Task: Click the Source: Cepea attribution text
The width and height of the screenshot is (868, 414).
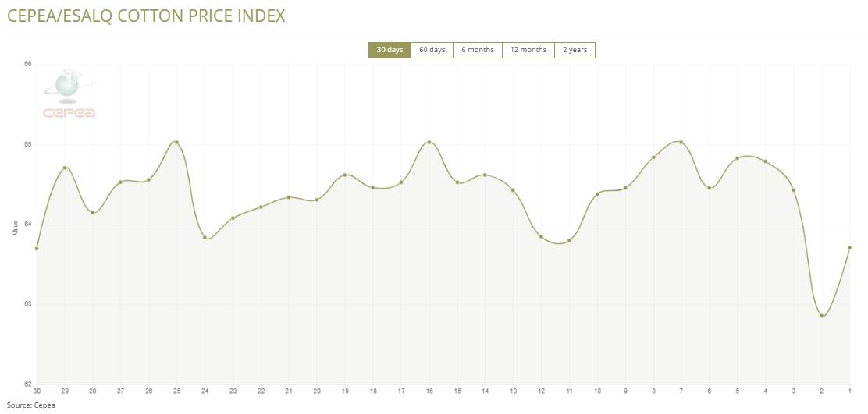Action: pos(31,405)
